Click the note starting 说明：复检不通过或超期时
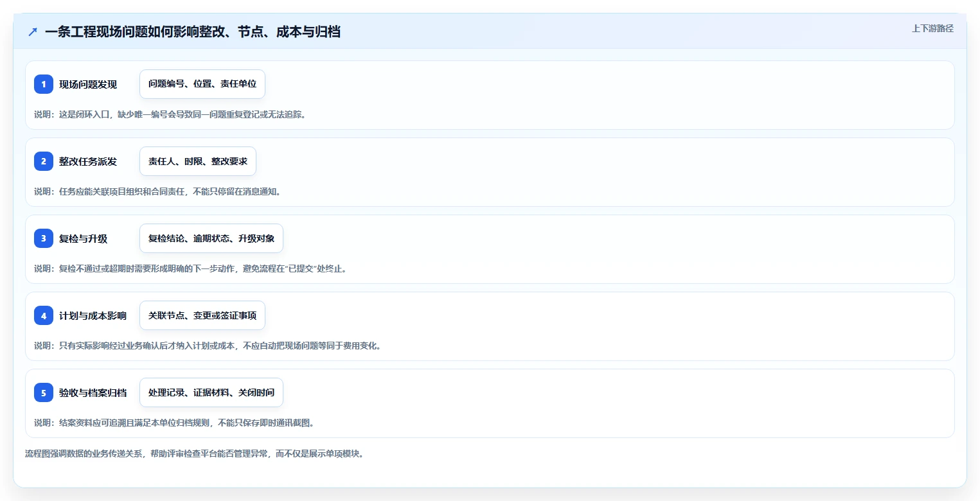 tap(192, 268)
